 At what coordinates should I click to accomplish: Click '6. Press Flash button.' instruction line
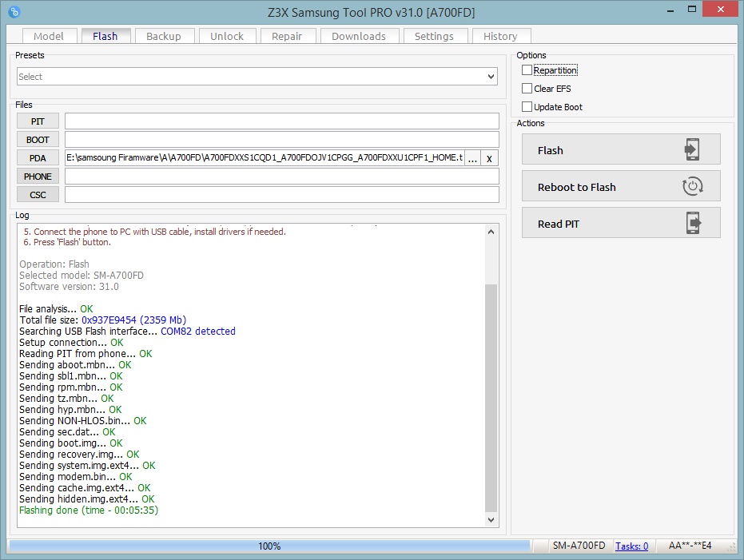[67, 242]
